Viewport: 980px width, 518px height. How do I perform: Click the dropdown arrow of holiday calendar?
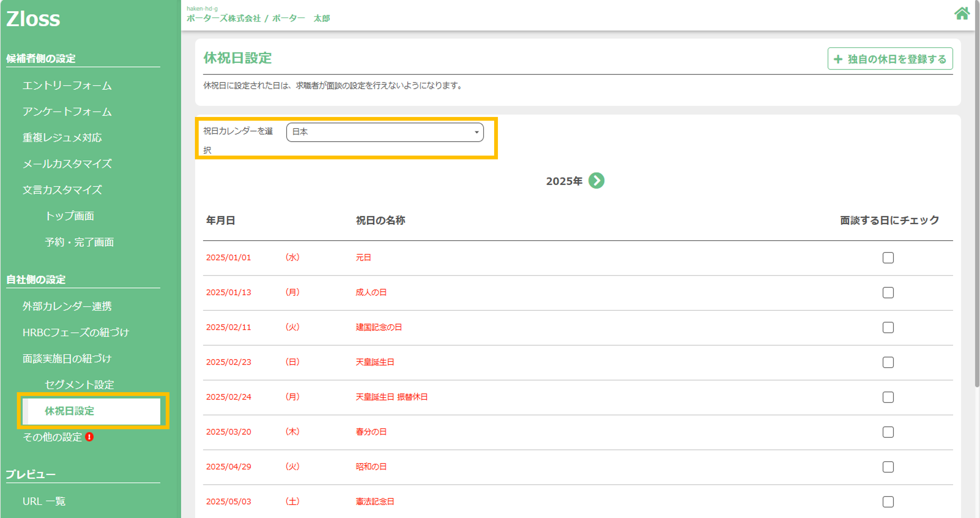(x=476, y=132)
